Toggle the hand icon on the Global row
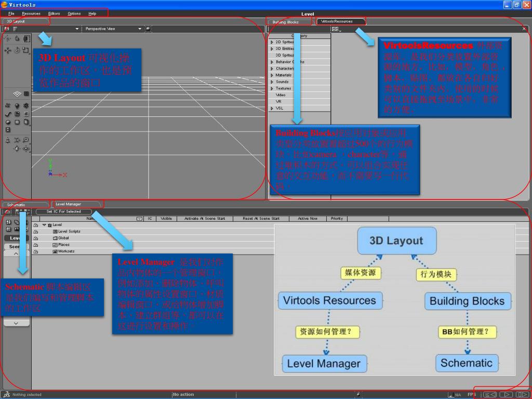This screenshot has height=399, width=532. coord(36,238)
